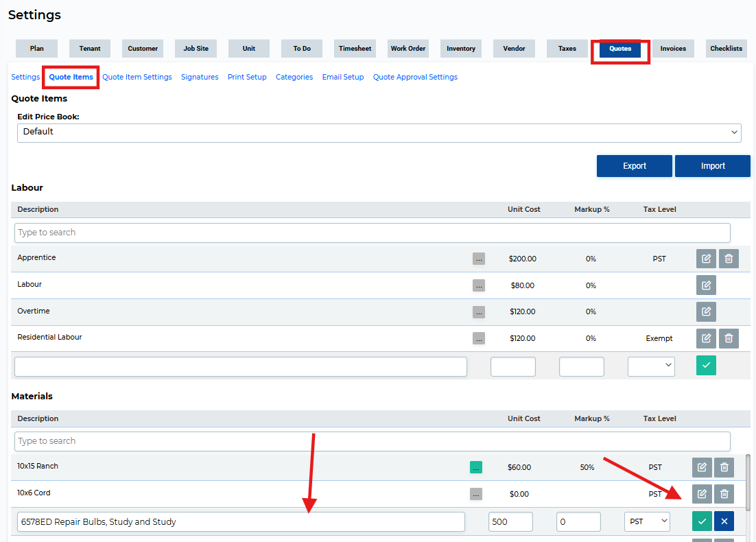Open the Edit Price Book dropdown
Image resolution: width=756 pixels, height=542 pixels.
(379, 132)
